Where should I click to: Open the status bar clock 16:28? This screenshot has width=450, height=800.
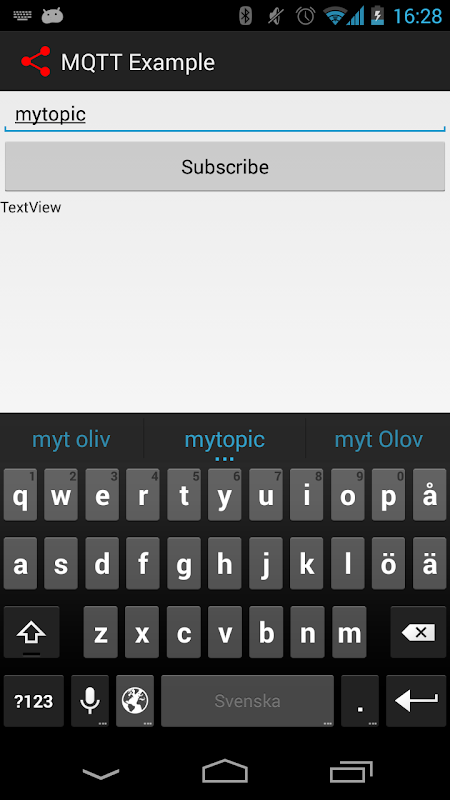[x=418, y=16]
